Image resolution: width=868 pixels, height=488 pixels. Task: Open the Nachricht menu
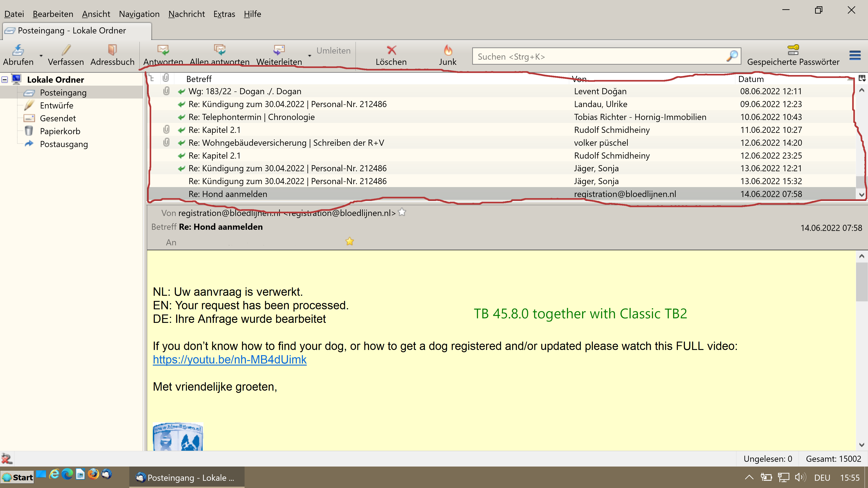tap(186, 14)
